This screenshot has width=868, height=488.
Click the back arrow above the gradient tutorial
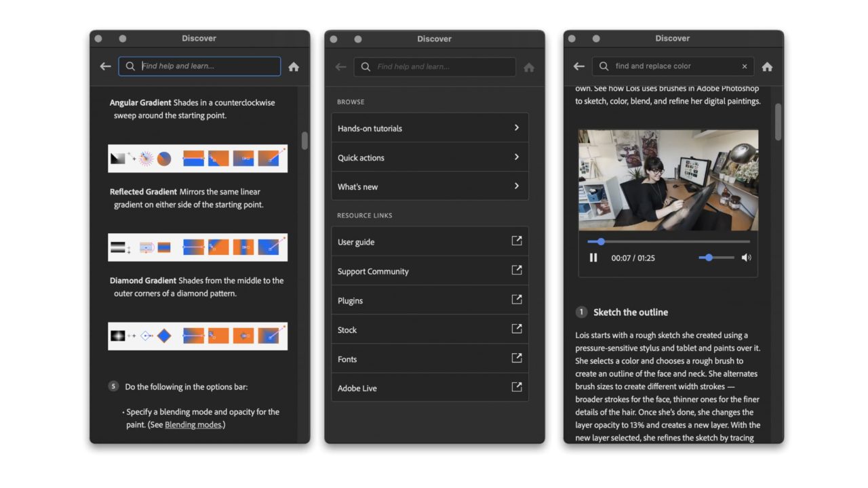(105, 66)
